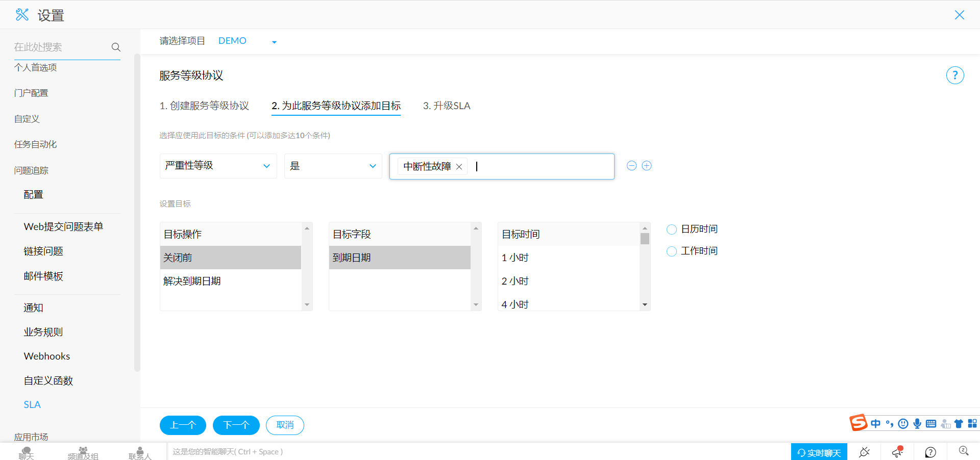Select the 工作时间 radio button
The width and height of the screenshot is (980, 460).
tap(672, 251)
